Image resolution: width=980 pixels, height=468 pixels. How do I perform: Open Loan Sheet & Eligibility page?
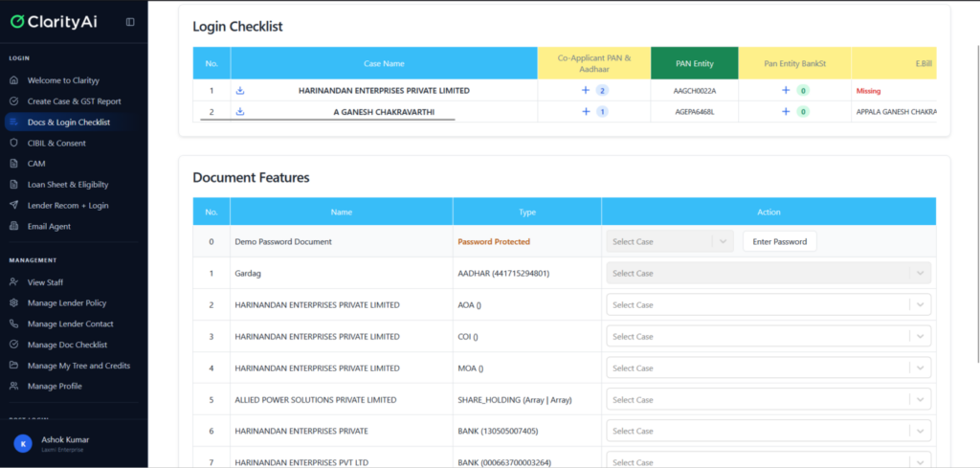pos(67,185)
